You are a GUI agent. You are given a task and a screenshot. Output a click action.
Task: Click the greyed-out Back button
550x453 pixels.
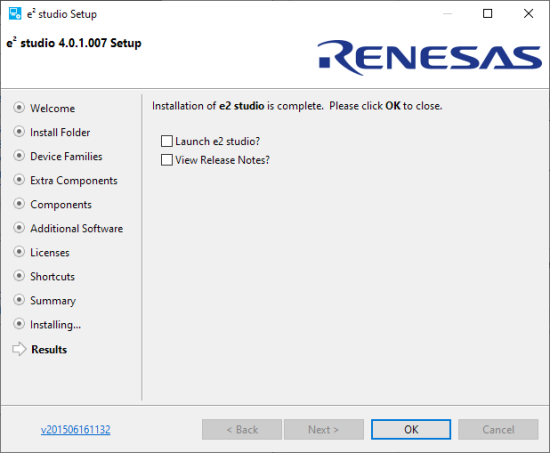[242, 429]
